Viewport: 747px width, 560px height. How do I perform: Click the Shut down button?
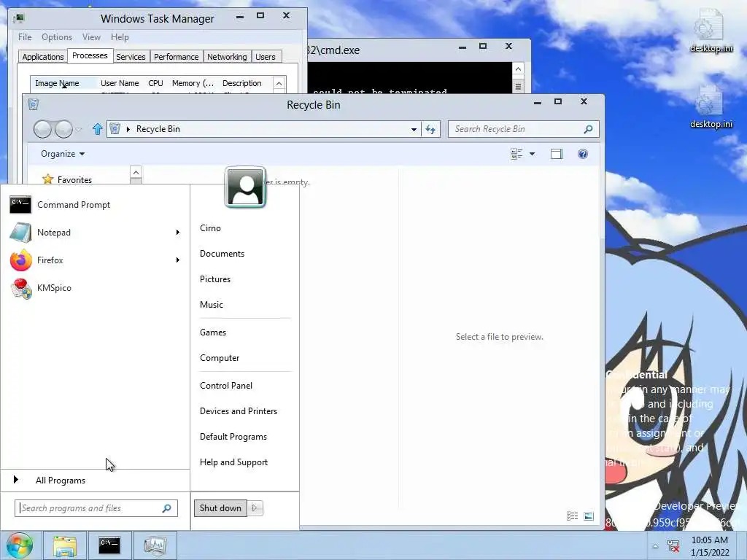click(220, 508)
